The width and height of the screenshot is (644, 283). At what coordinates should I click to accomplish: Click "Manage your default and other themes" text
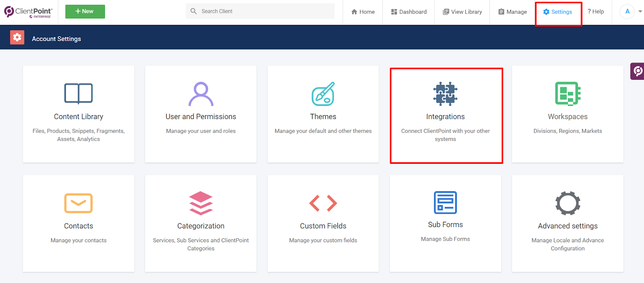point(323,131)
